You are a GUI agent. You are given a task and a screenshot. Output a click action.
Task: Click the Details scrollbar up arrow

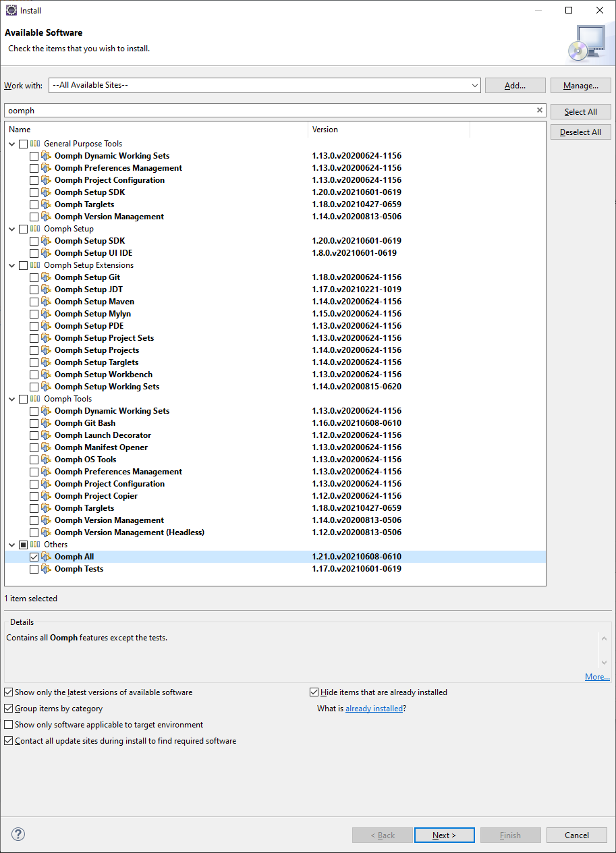pyautogui.click(x=604, y=638)
